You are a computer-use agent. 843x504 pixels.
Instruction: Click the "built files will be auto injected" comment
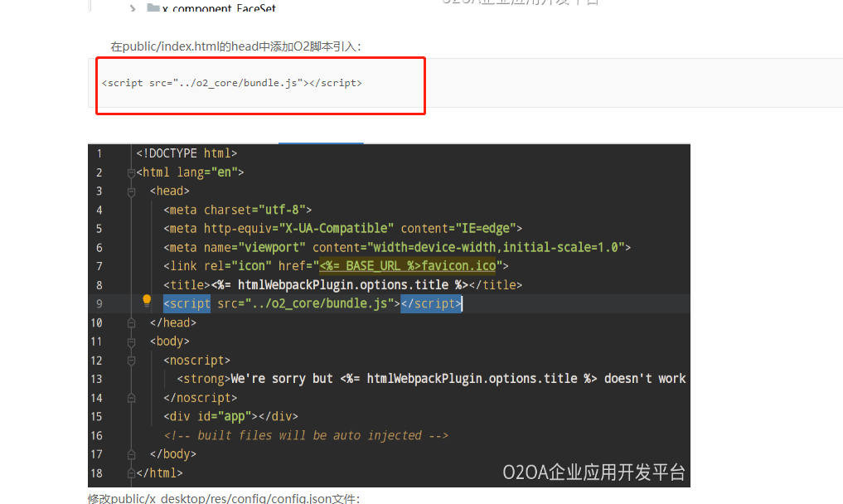[306, 435]
